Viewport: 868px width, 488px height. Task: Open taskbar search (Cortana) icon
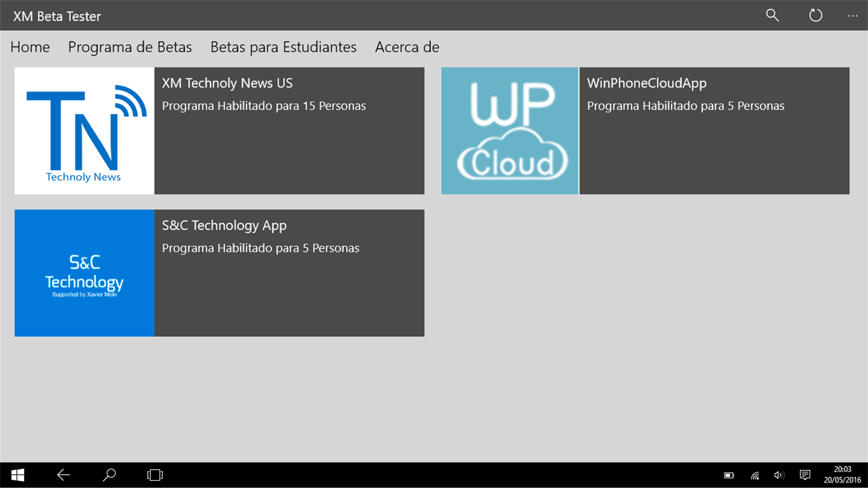point(109,475)
